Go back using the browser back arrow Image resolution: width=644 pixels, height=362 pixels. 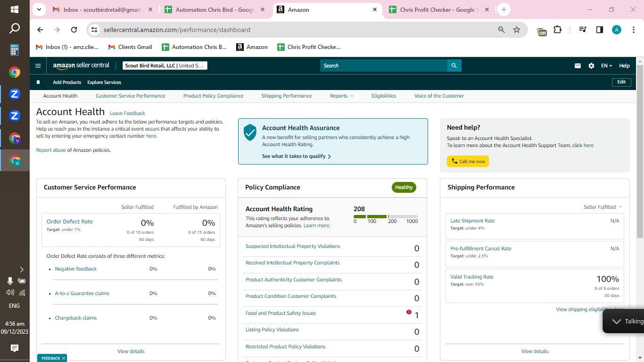(40, 30)
